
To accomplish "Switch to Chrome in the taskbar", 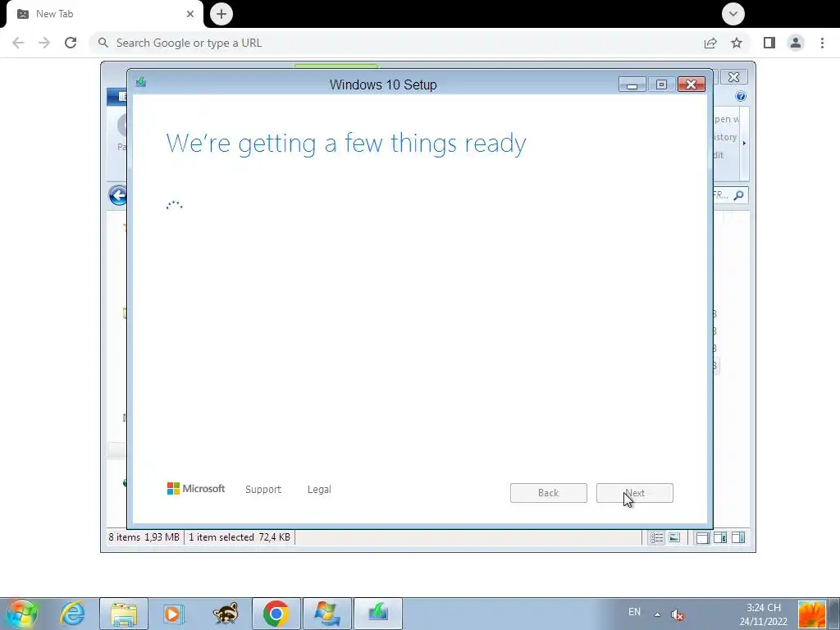I will [276, 614].
